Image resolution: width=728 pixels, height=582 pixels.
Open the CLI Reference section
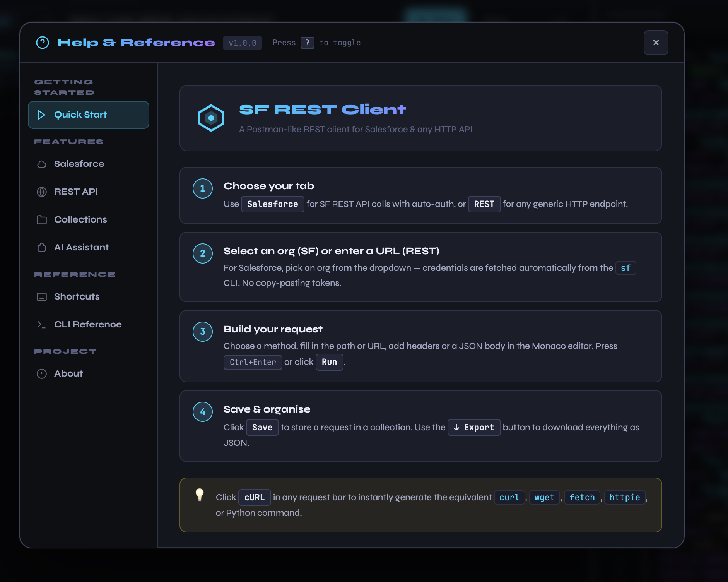pos(89,325)
